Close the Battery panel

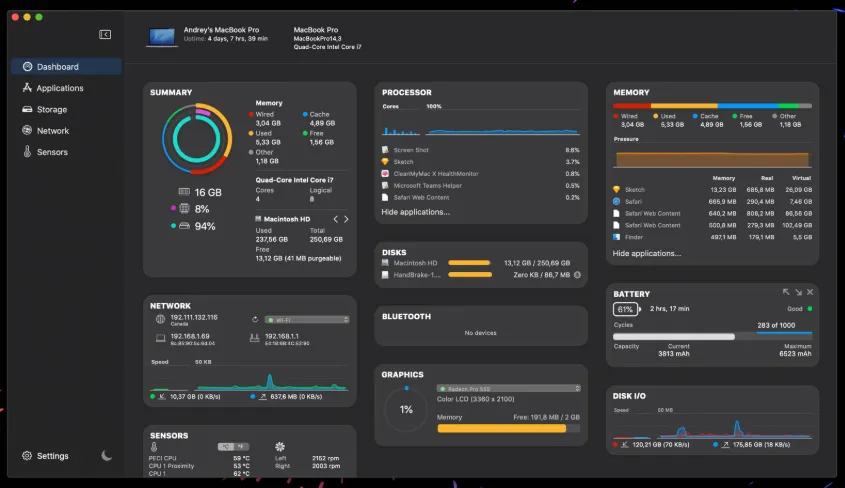click(810, 292)
